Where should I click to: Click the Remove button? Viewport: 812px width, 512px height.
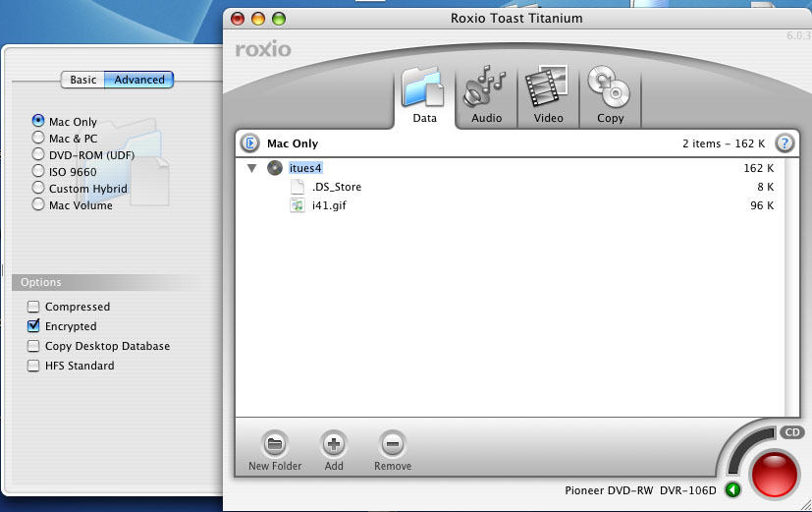[393, 444]
